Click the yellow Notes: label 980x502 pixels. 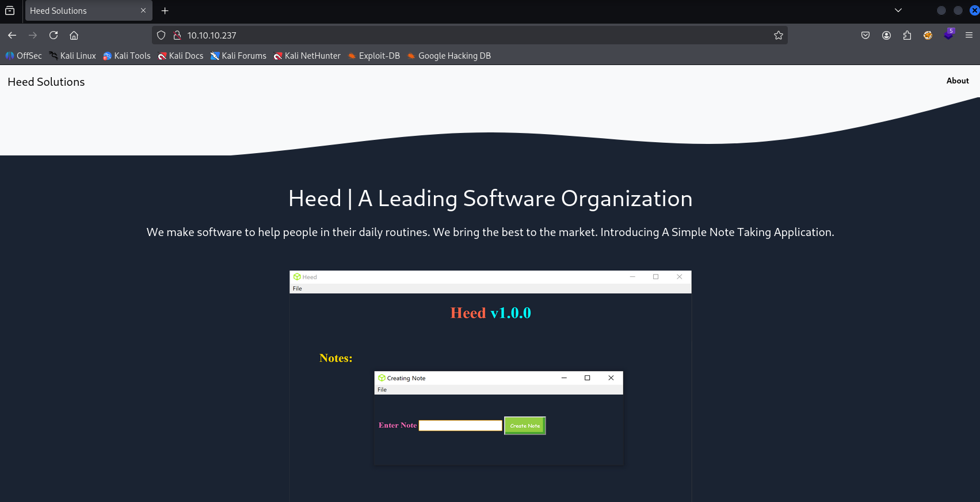pyautogui.click(x=336, y=358)
